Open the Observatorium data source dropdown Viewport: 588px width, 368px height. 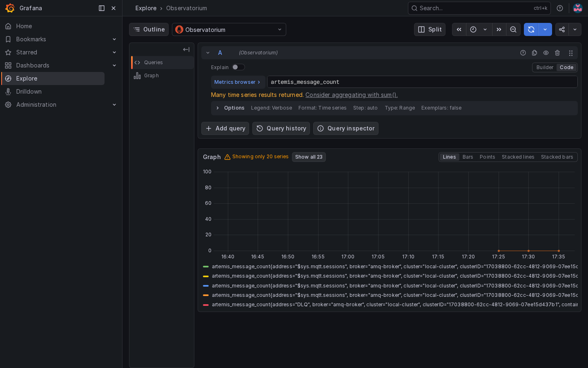pyautogui.click(x=229, y=29)
